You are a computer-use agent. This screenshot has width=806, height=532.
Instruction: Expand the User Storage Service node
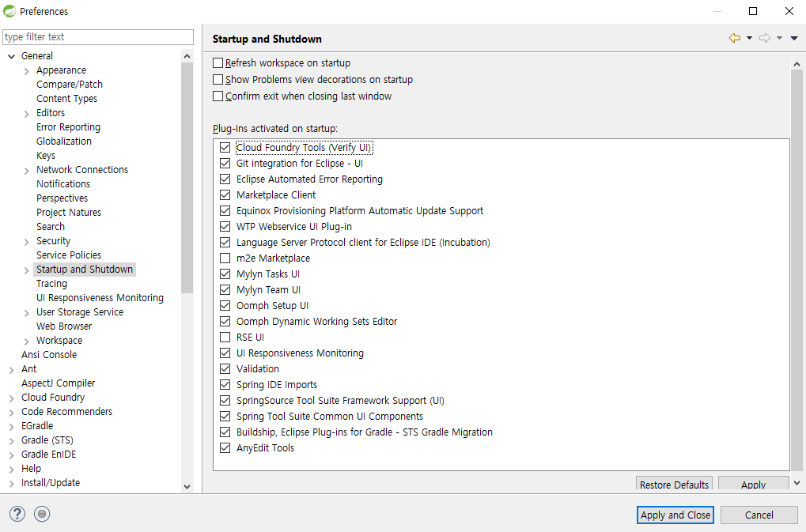26,313
